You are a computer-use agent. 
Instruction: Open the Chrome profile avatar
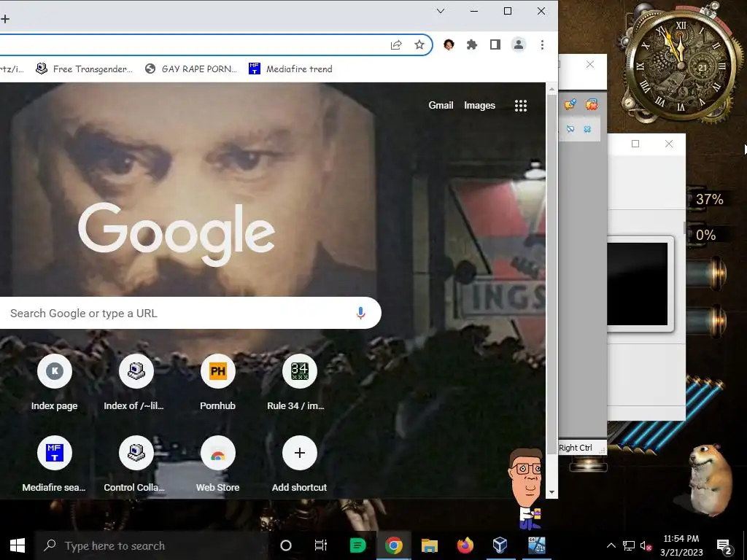519,44
